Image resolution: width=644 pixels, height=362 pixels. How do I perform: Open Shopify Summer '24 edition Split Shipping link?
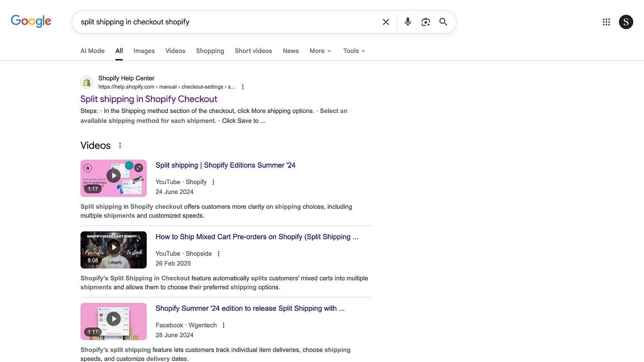coord(250,308)
